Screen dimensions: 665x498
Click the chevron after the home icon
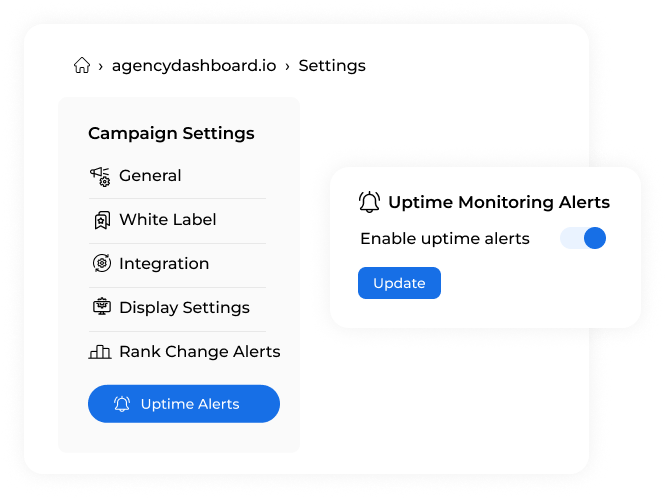(101, 66)
